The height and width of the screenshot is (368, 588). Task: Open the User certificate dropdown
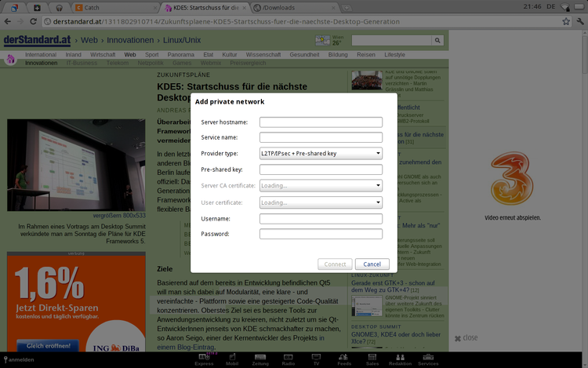click(x=321, y=202)
